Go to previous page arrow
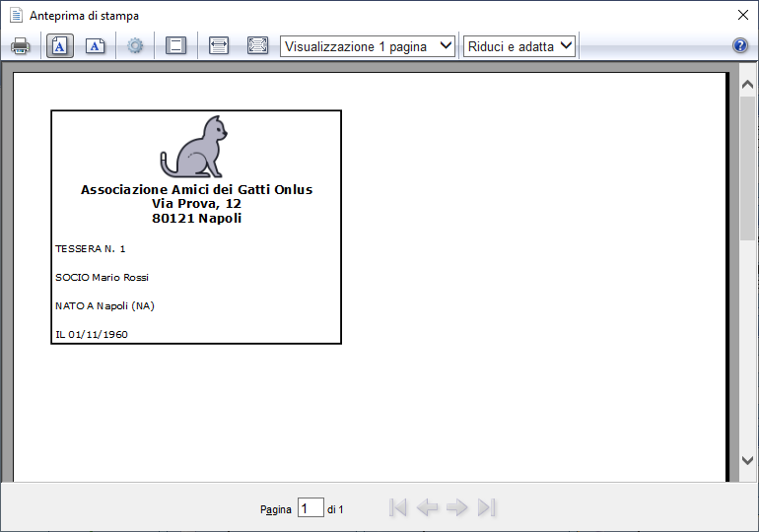759x532 pixels. [x=427, y=507]
